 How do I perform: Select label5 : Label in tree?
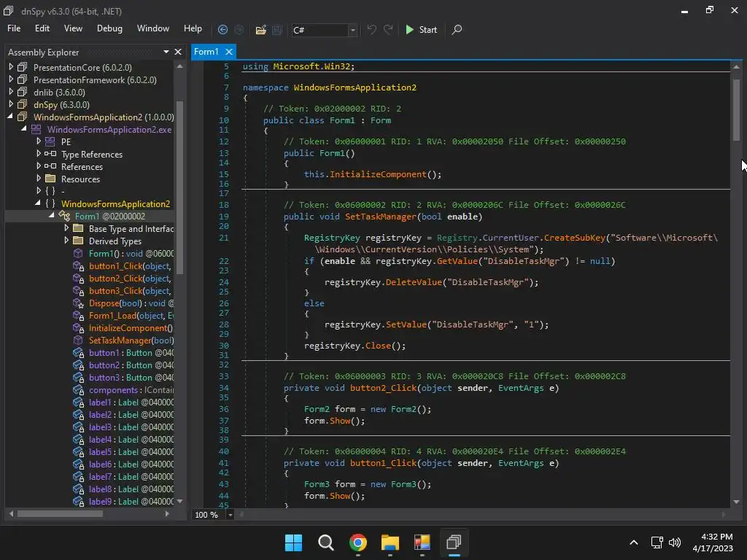point(131,452)
